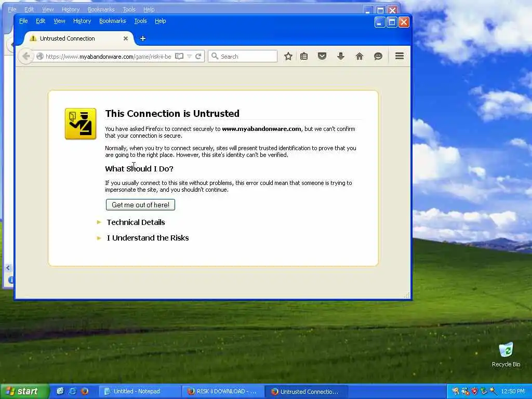Launch Internet Explorer from quick launch
This screenshot has width=532, height=399.
pyautogui.click(x=72, y=391)
